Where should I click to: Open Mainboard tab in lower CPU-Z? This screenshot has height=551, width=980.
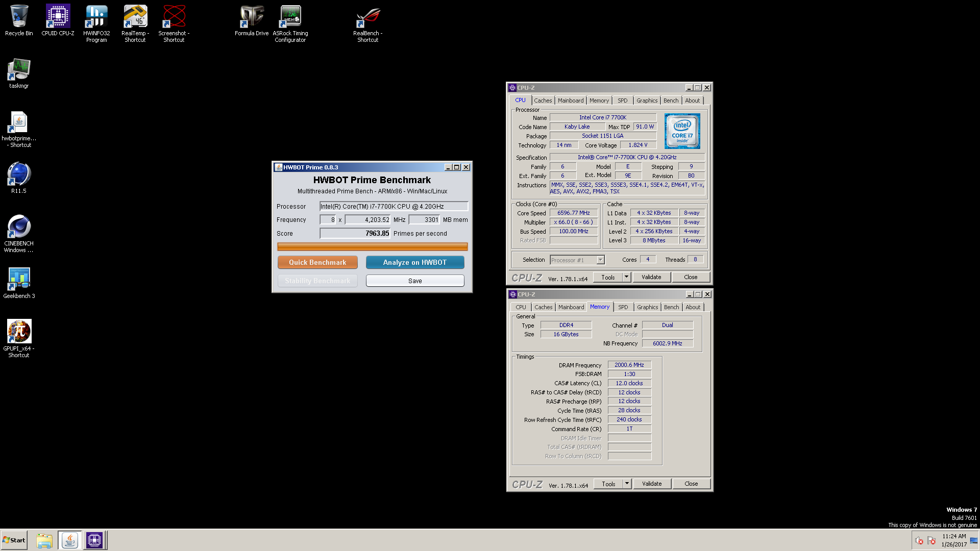(571, 307)
